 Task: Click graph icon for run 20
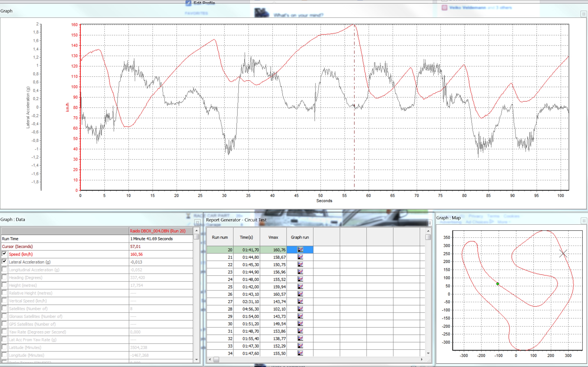tap(300, 250)
